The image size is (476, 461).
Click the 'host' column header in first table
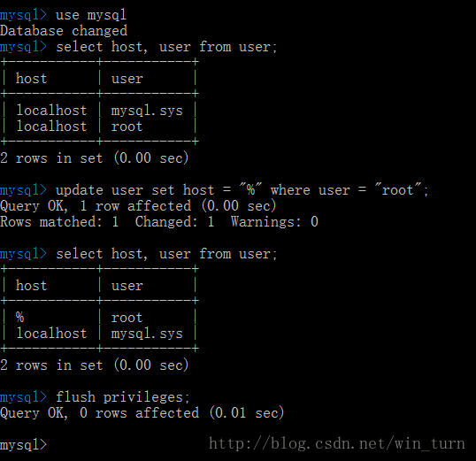[31, 79]
